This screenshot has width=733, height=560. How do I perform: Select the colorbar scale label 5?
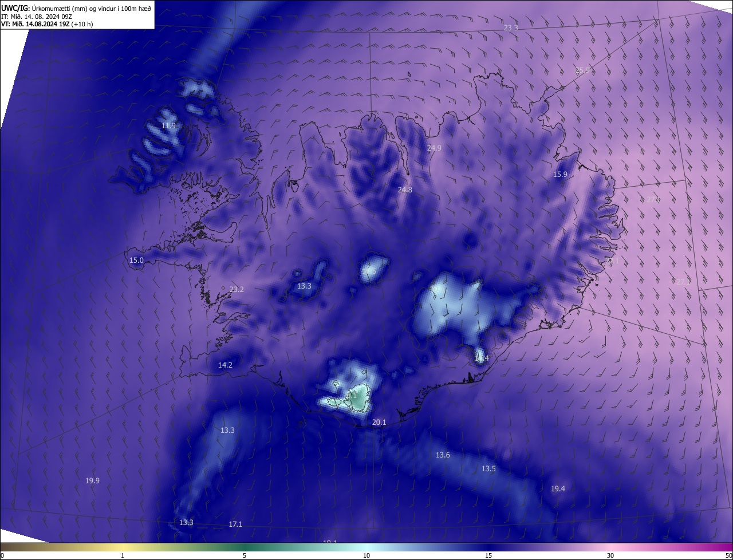(245, 555)
